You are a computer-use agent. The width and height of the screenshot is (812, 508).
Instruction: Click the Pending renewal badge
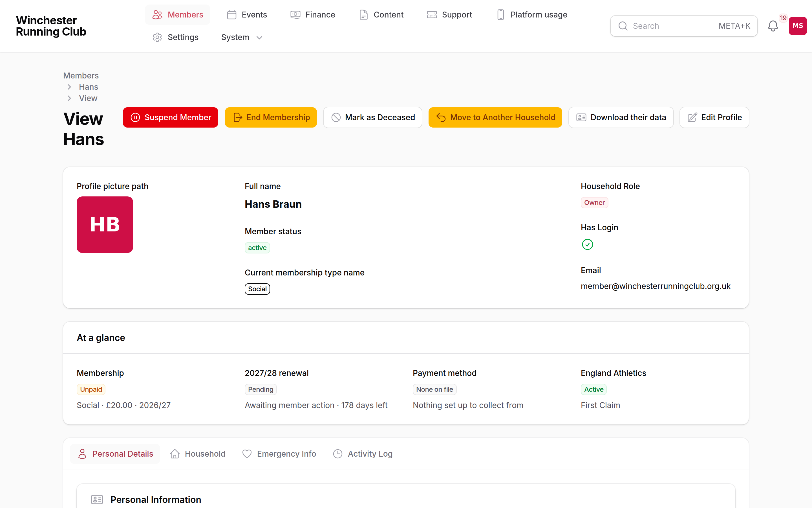click(x=261, y=389)
